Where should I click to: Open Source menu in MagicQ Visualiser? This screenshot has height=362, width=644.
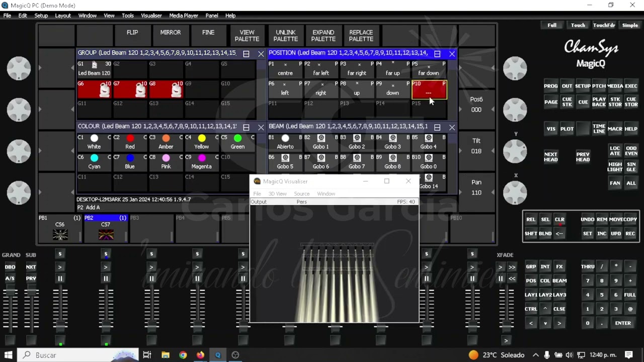pos(301,194)
